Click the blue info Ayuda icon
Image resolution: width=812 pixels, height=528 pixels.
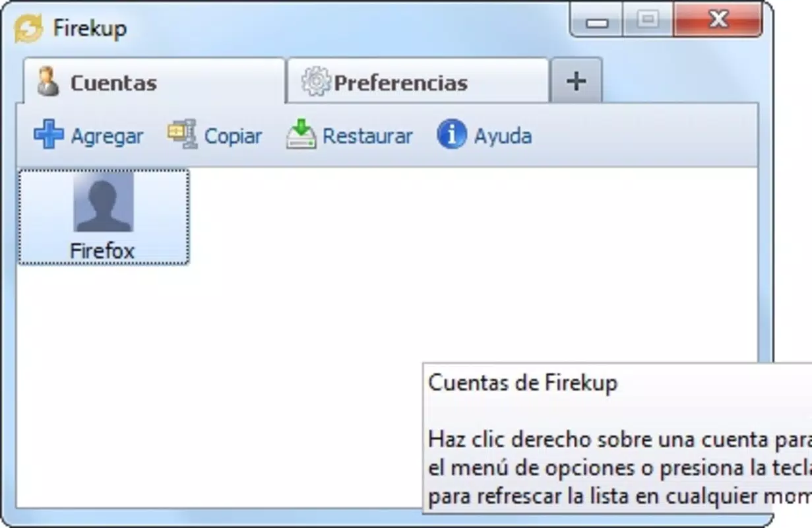click(452, 135)
